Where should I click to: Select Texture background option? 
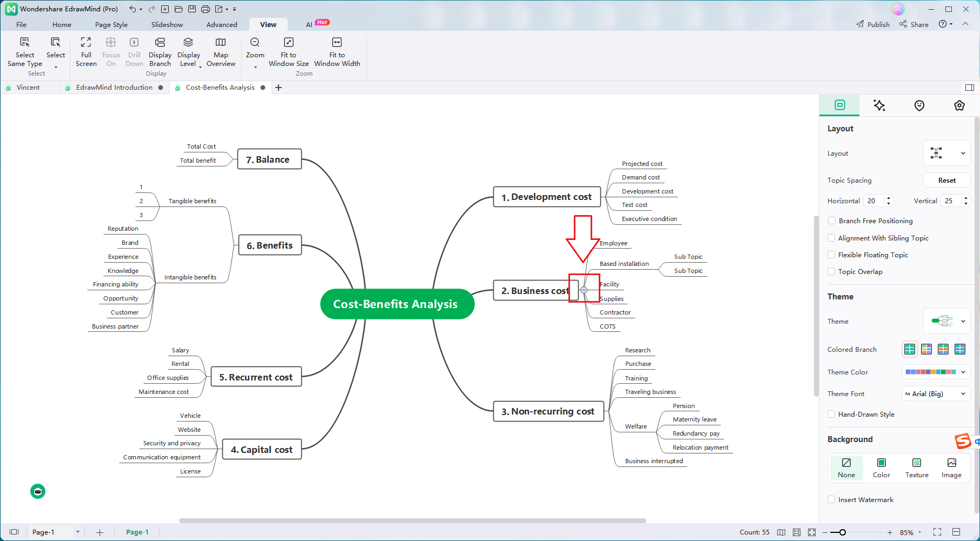(x=917, y=467)
